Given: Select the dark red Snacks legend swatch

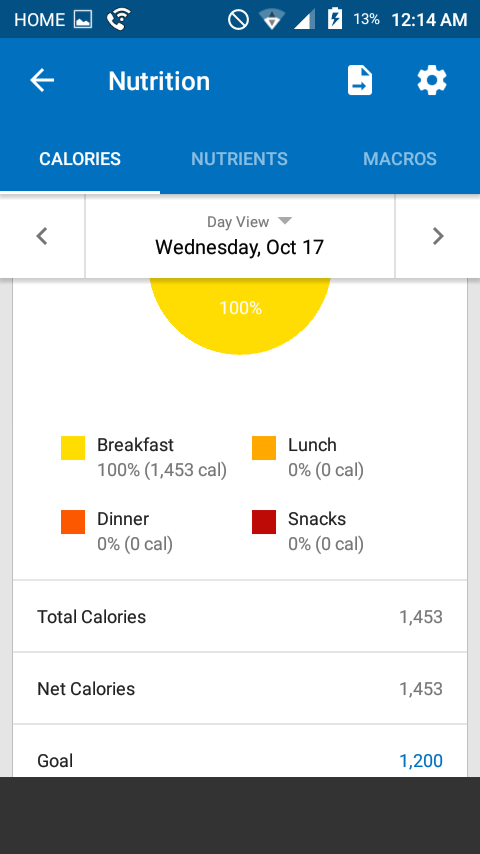Looking at the screenshot, I should (x=264, y=522).
